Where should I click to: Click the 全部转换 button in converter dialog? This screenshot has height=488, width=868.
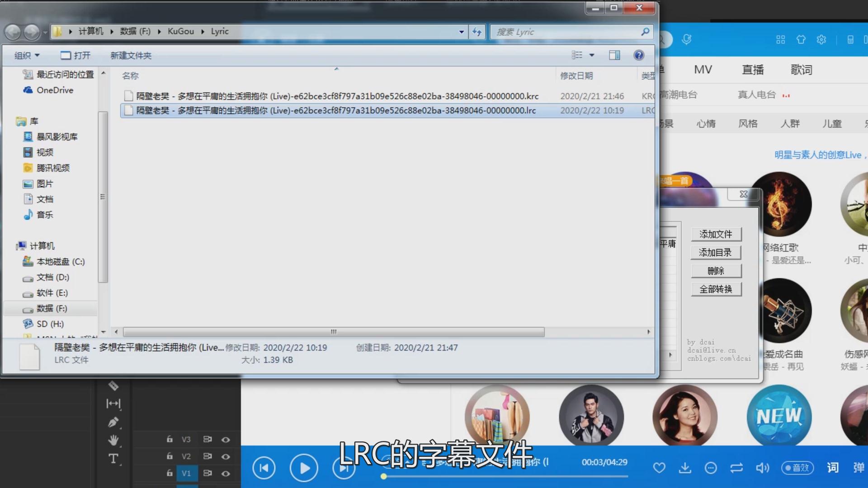(x=716, y=289)
